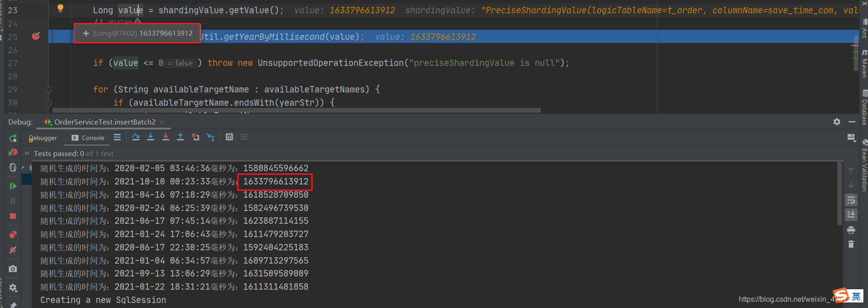This screenshot has width=868, height=308.
Task: Jump to next stack trace down arrow
Action: tap(851, 185)
